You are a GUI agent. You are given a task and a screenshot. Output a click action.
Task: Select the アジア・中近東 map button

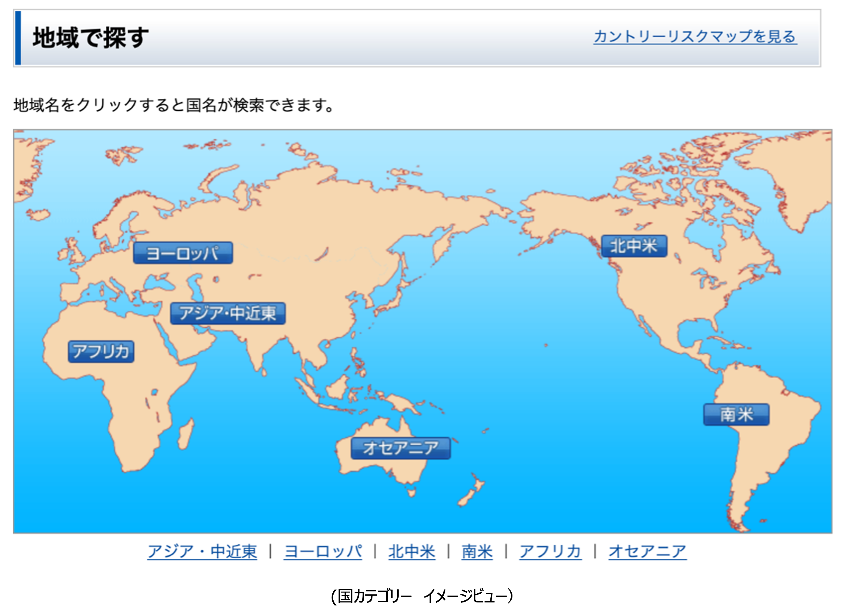[x=228, y=313]
